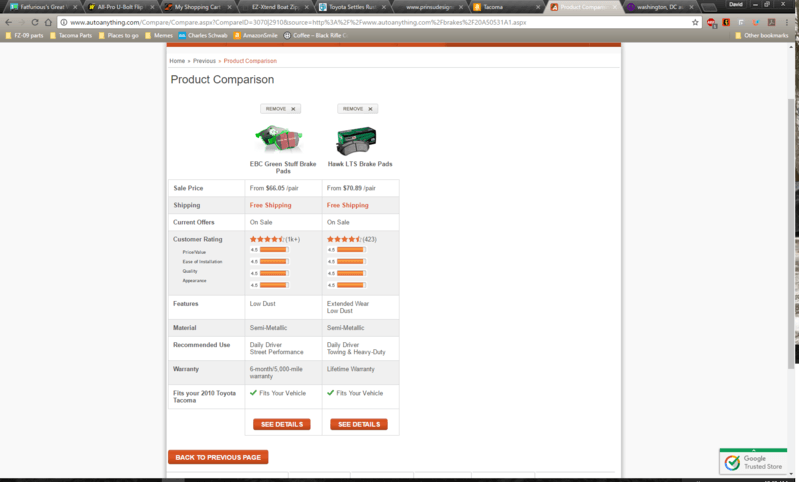The height and width of the screenshot is (482, 799).
Task: Click the page vertical scrollbar thumb
Action: pos(791,233)
